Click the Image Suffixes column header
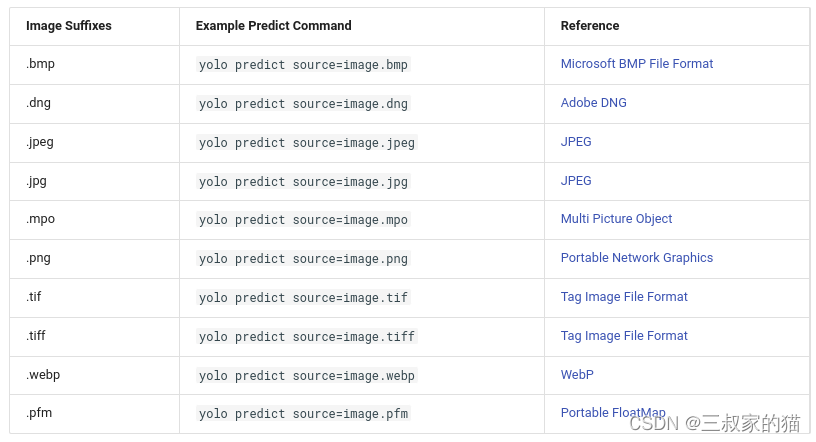Image resolution: width=816 pixels, height=442 pixels. pyautogui.click(x=69, y=26)
